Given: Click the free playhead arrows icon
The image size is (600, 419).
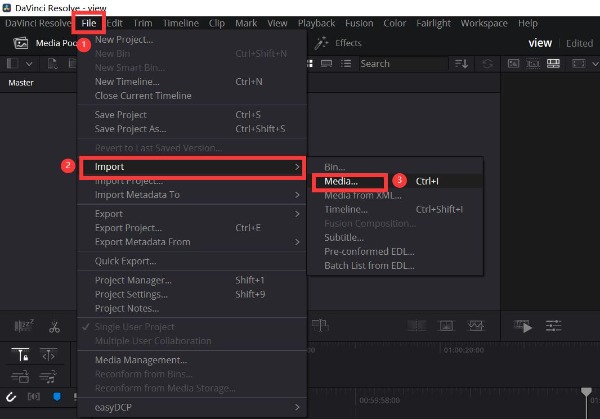Looking at the screenshot, I should point(48,355).
